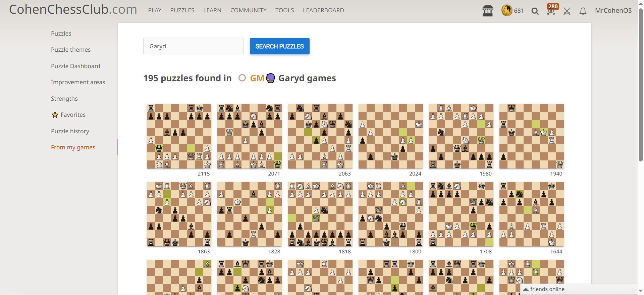Image resolution: width=644 pixels, height=295 pixels.
Task: Open the puzzle rated 1818
Action: click(x=320, y=214)
